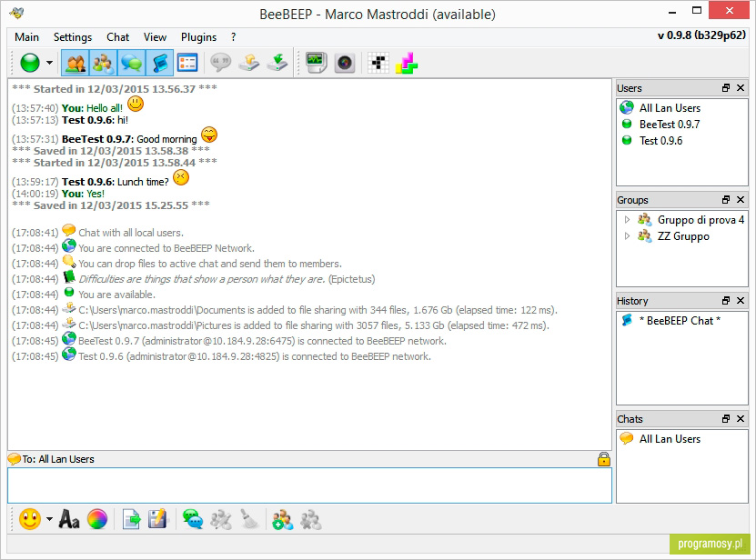The height and width of the screenshot is (560, 756).
Task: Click the save chat floppy icon
Action: click(157, 519)
